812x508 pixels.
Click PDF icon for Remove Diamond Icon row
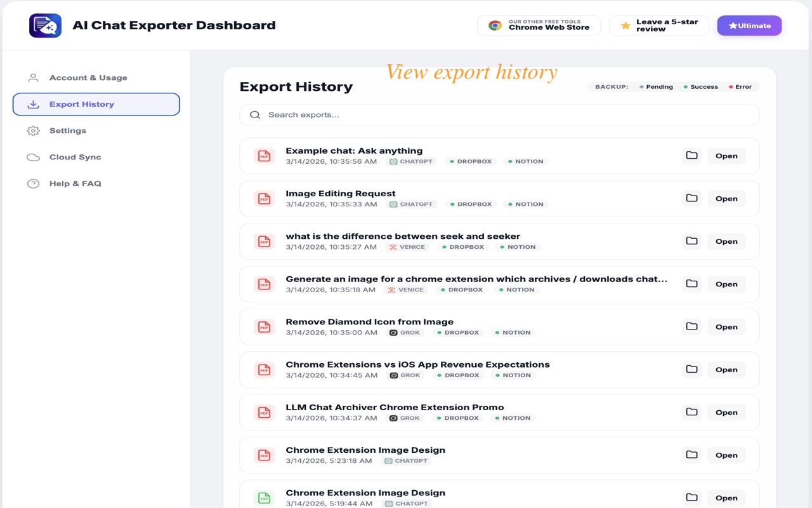click(264, 326)
